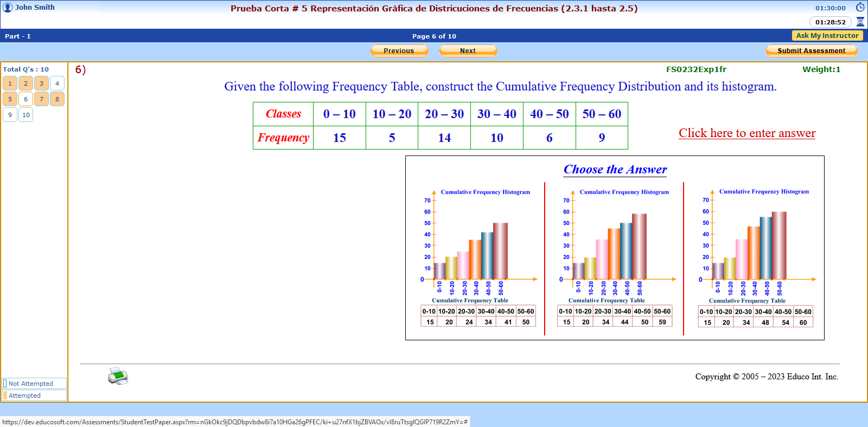Navigate to question 9

[10, 115]
